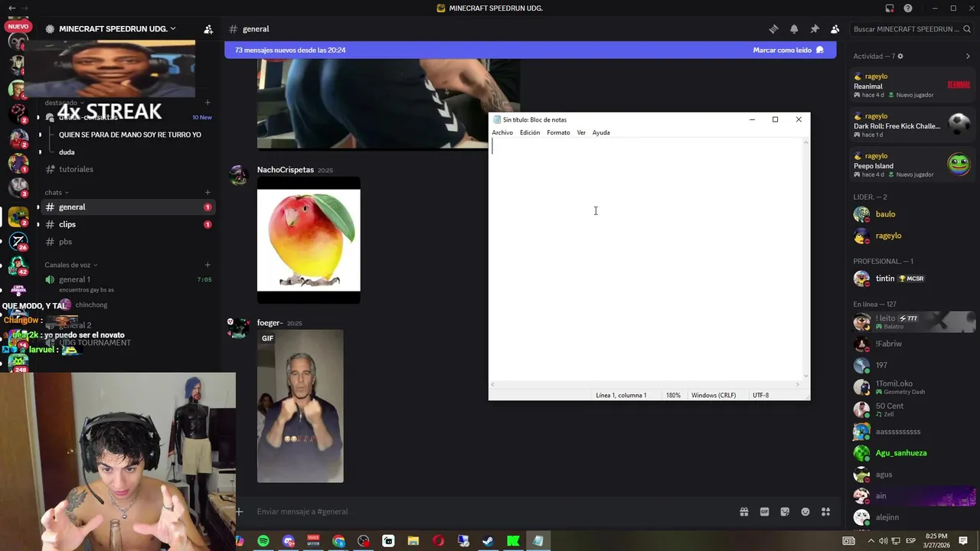Add channel to chats category plus
Image resolution: width=980 pixels, height=551 pixels.
click(207, 192)
